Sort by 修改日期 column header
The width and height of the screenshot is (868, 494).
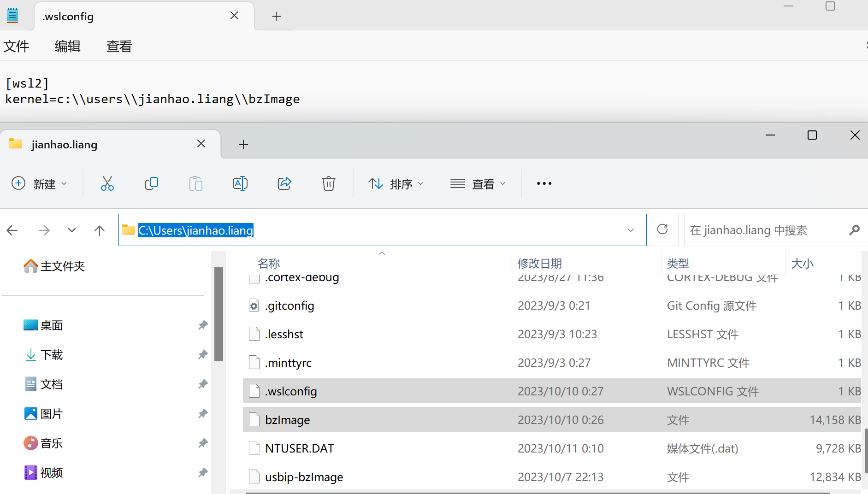coord(540,263)
